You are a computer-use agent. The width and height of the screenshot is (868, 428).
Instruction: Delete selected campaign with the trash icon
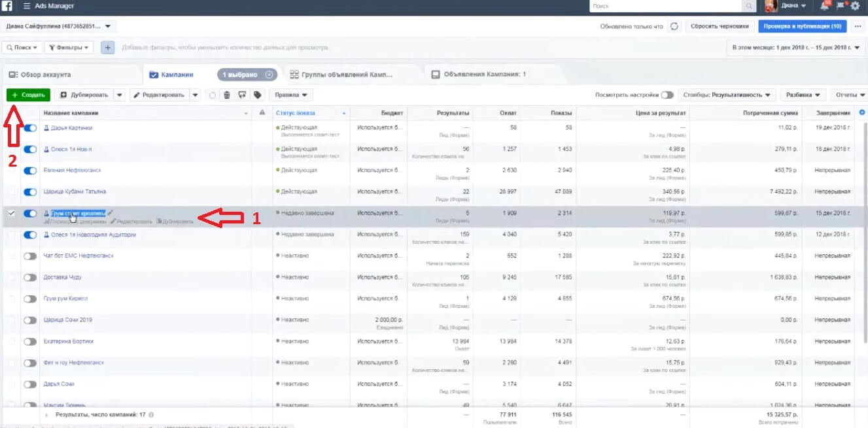[x=227, y=95]
